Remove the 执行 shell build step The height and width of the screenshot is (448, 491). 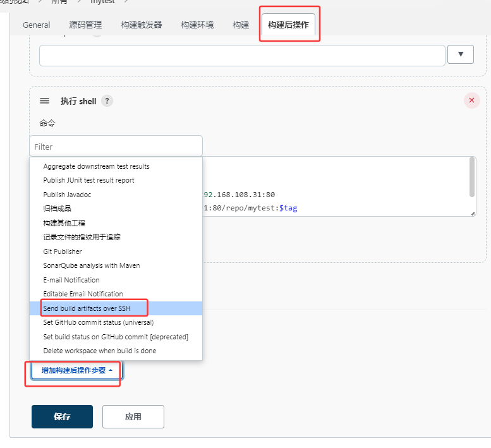471,100
